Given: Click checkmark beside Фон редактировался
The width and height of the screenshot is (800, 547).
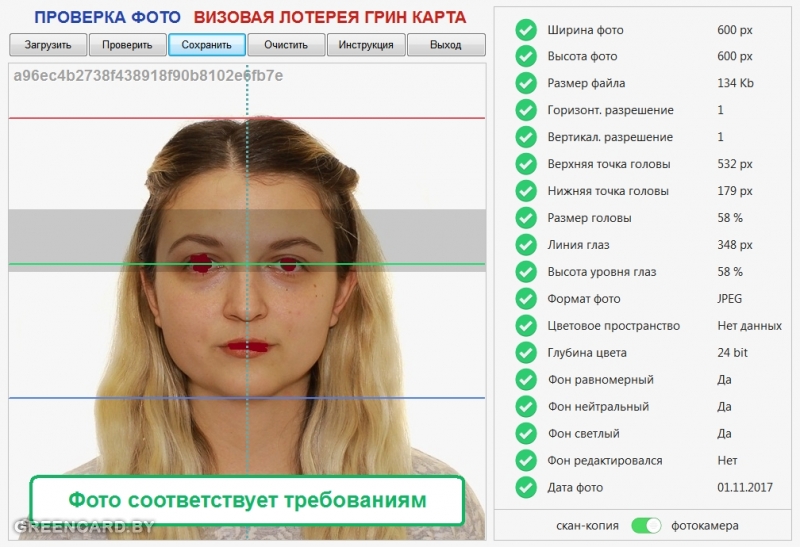Looking at the screenshot, I should (526, 460).
